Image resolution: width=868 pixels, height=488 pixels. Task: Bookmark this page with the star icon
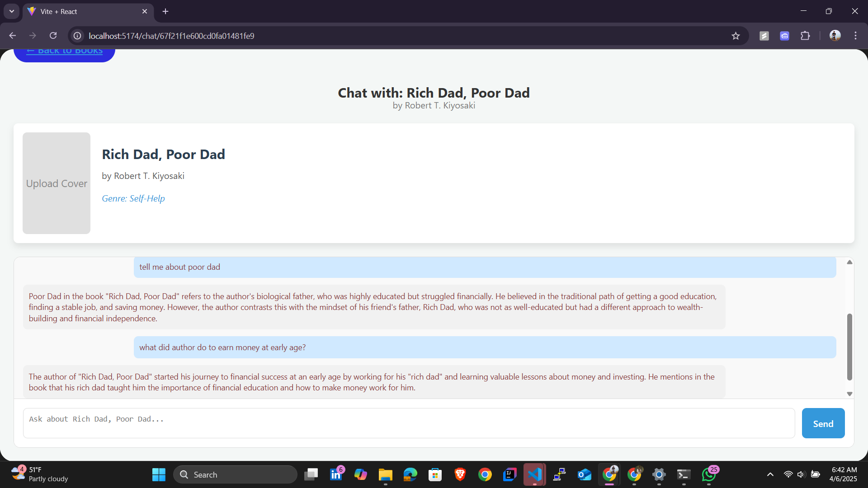click(736, 36)
